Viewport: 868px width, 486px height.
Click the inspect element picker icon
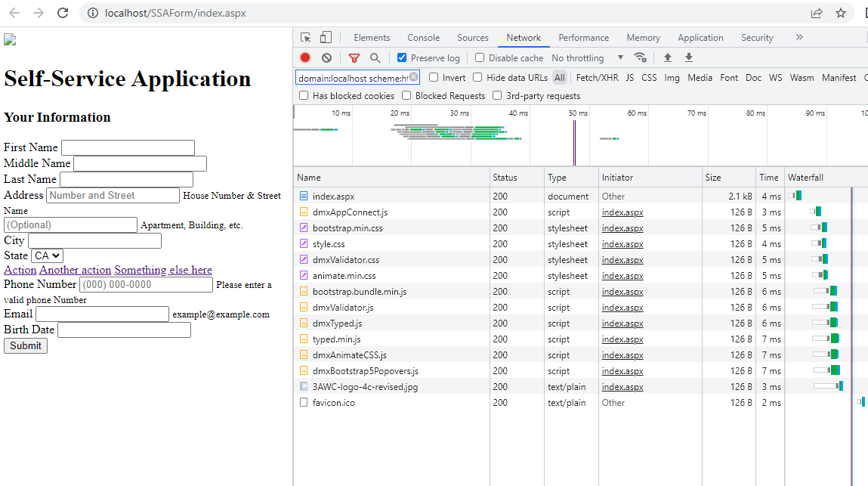pos(306,38)
